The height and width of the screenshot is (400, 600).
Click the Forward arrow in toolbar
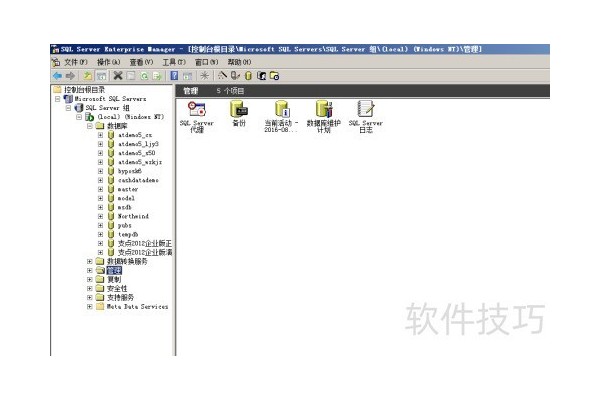(x=70, y=76)
